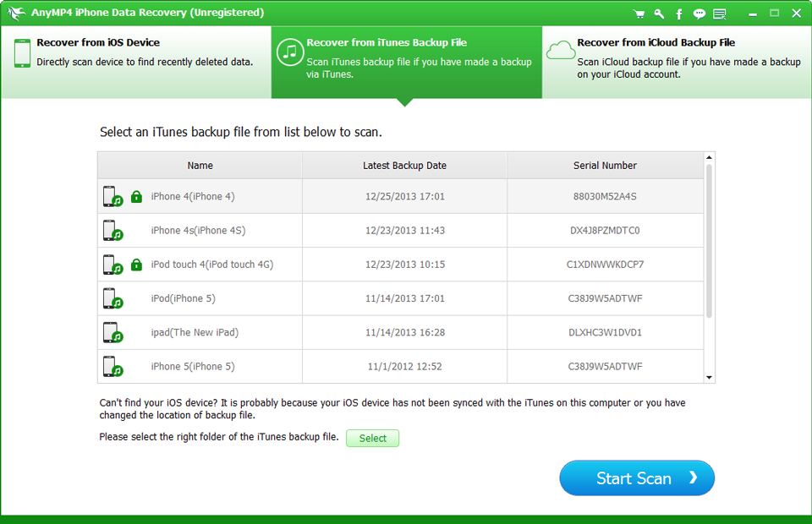Click the green lock icon on iPhone 4 row
Image resolution: width=812 pixels, height=524 pixels.
click(136, 196)
